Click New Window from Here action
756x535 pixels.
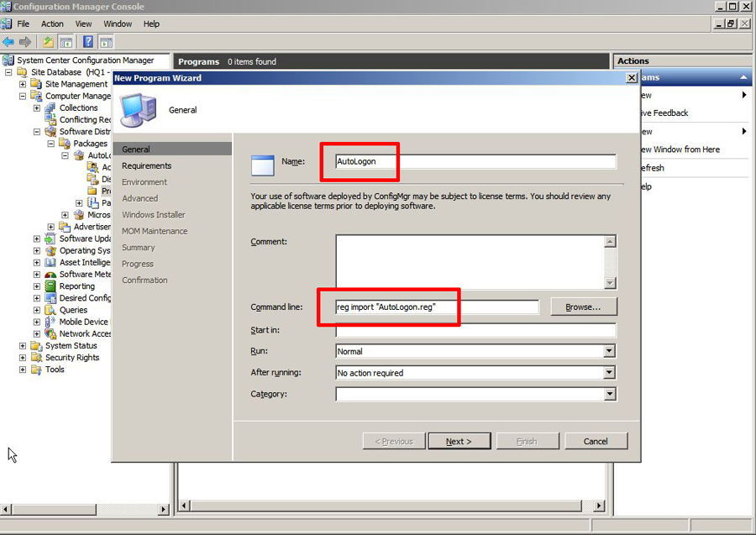680,149
